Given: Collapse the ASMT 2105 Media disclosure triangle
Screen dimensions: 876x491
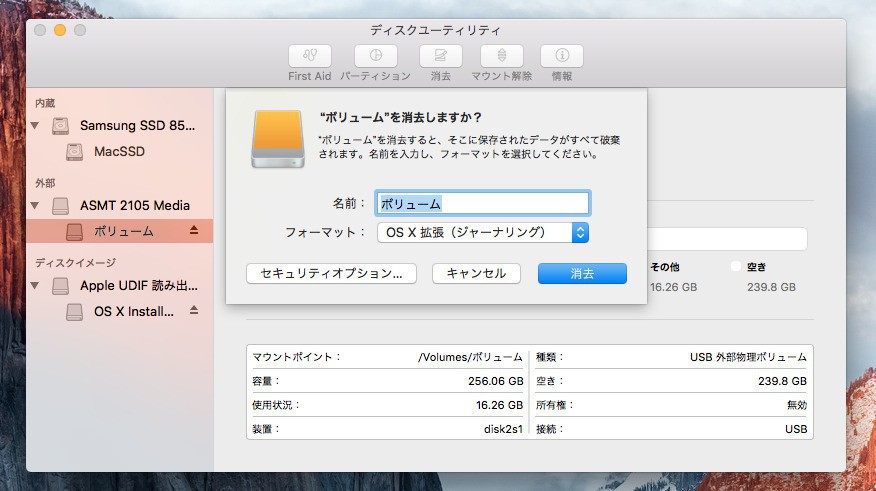Looking at the screenshot, I should 36,206.
